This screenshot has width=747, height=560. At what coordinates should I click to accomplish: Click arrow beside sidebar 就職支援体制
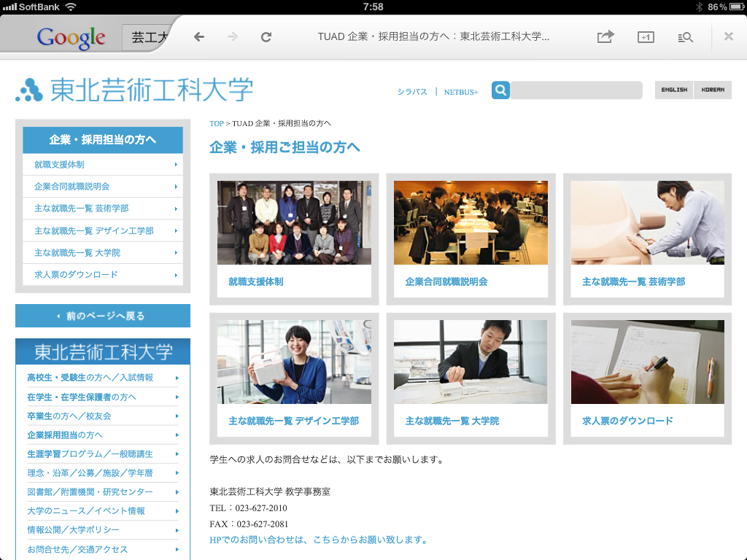tap(176, 164)
